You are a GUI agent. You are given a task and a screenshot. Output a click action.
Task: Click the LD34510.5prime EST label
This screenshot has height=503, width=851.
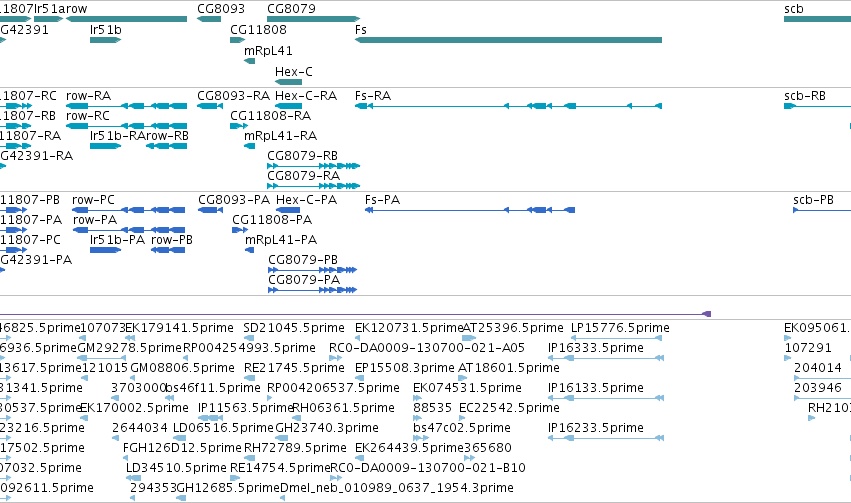pos(176,468)
